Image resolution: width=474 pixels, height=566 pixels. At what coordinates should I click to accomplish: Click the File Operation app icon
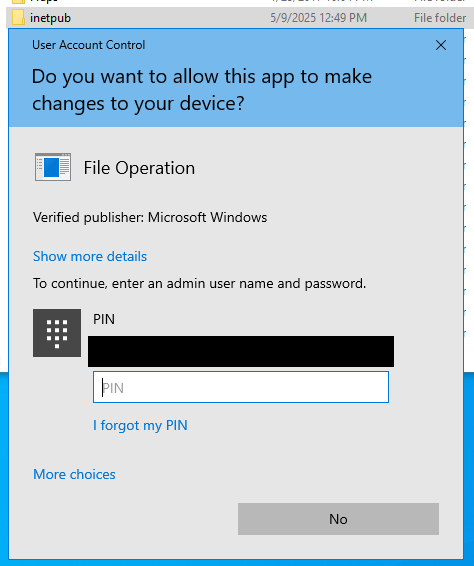(x=53, y=167)
